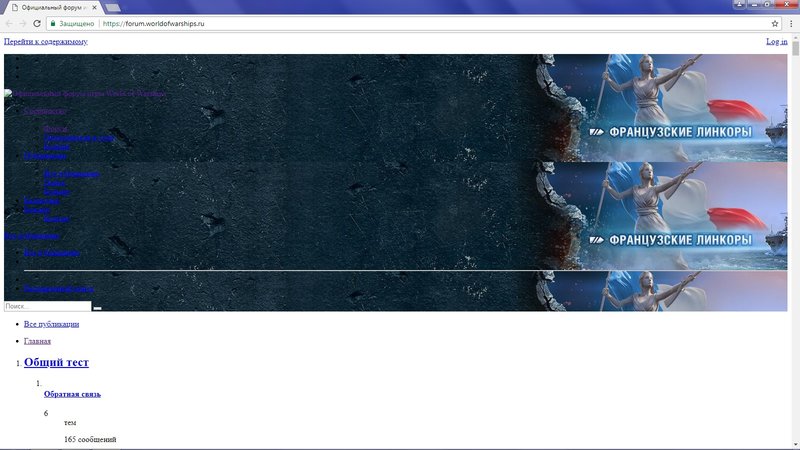
Task: Open the Обратная связь subforum
Action: [72, 394]
